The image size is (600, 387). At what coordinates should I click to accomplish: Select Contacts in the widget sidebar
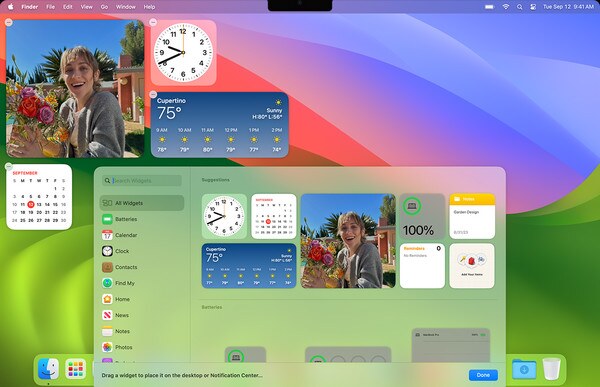(142, 267)
